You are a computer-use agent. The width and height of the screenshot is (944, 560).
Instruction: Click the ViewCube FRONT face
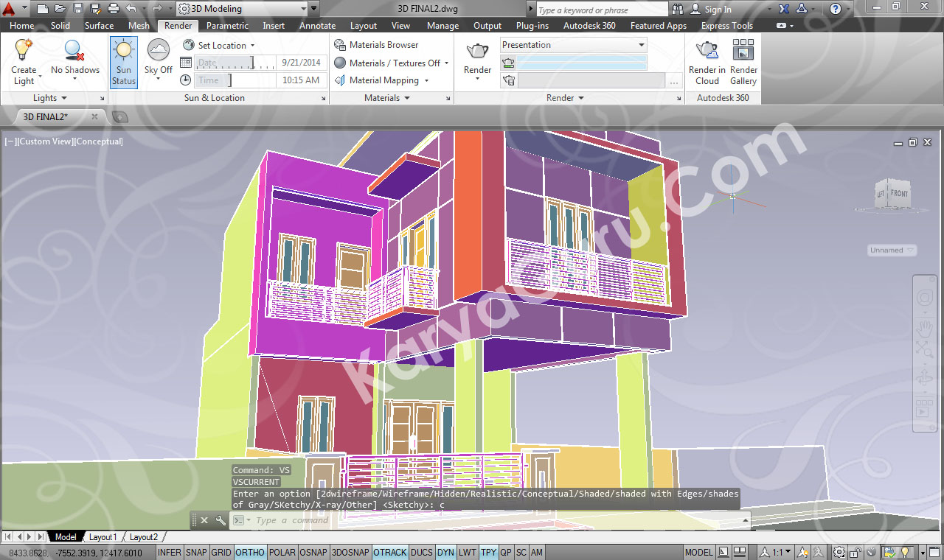tap(899, 194)
